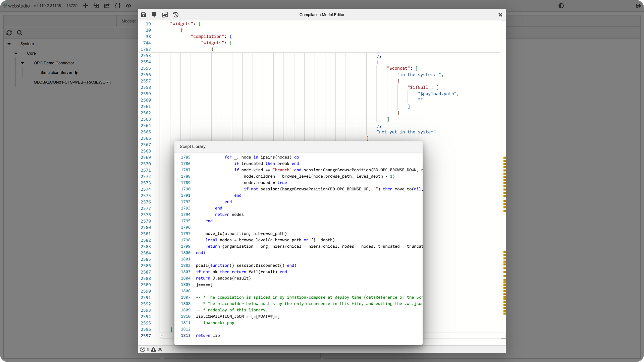Click the plus icon in webstudio top bar
This screenshot has height=362, width=644.
tap(86, 6)
